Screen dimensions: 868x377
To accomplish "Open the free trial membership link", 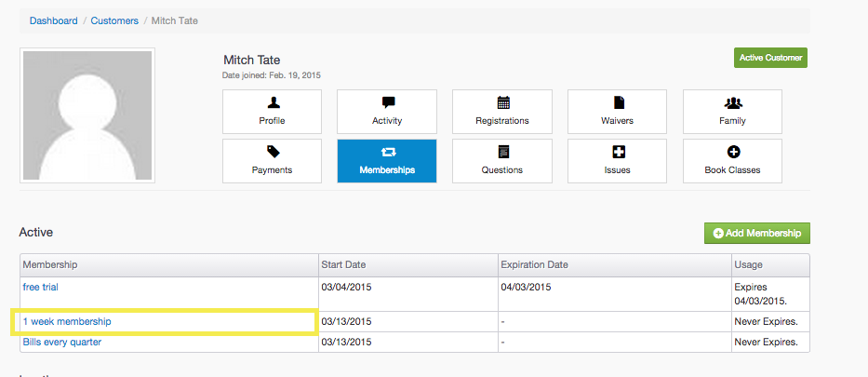I will 40,287.
